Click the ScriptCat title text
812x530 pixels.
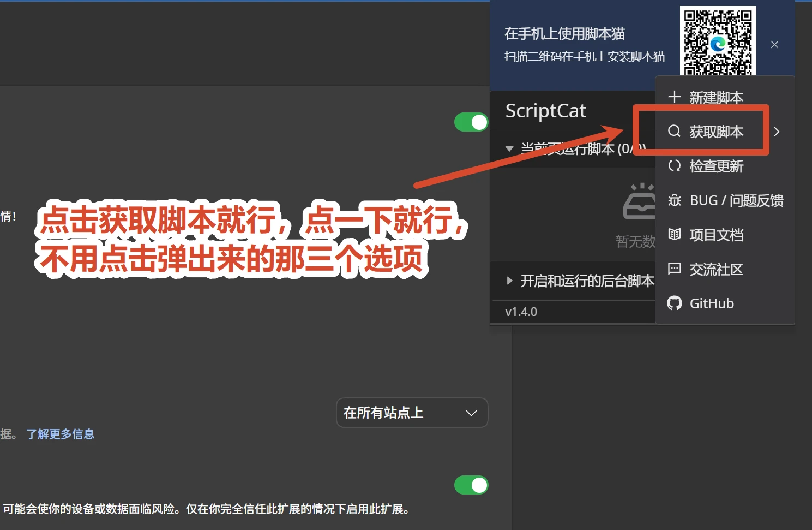coord(546,111)
